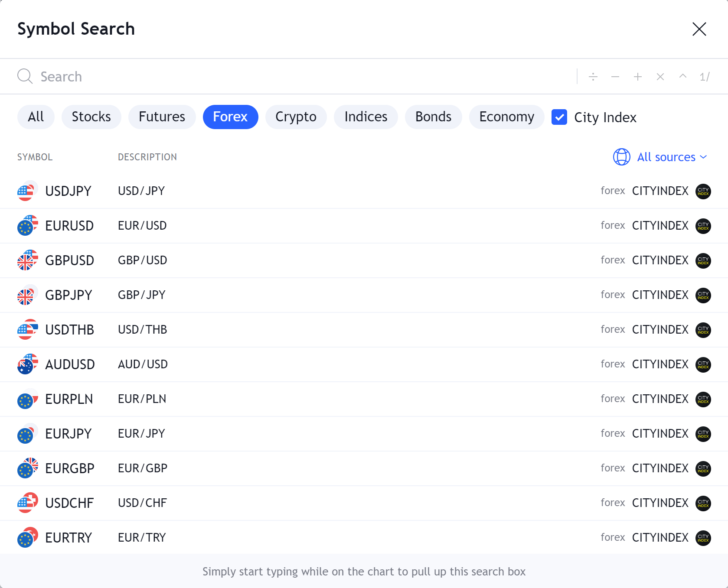Viewport: 728px width, 588px height.
Task: Switch to the Crypto filter tab
Action: 296,117
